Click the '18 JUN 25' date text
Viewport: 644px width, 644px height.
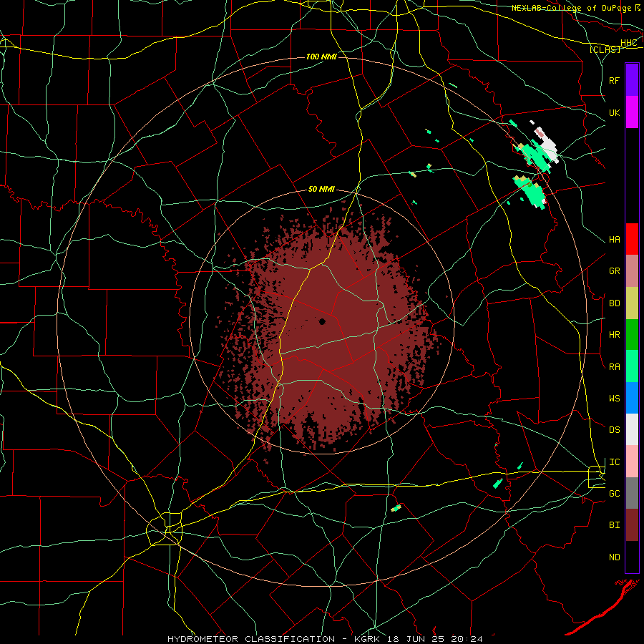(419, 639)
